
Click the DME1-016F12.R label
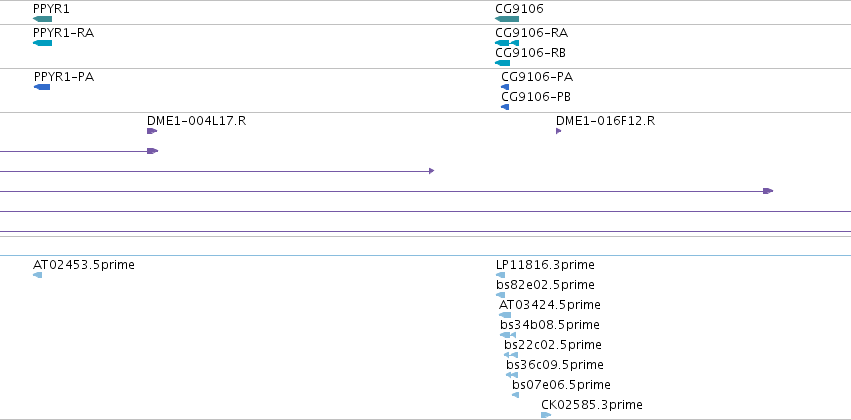(606, 121)
